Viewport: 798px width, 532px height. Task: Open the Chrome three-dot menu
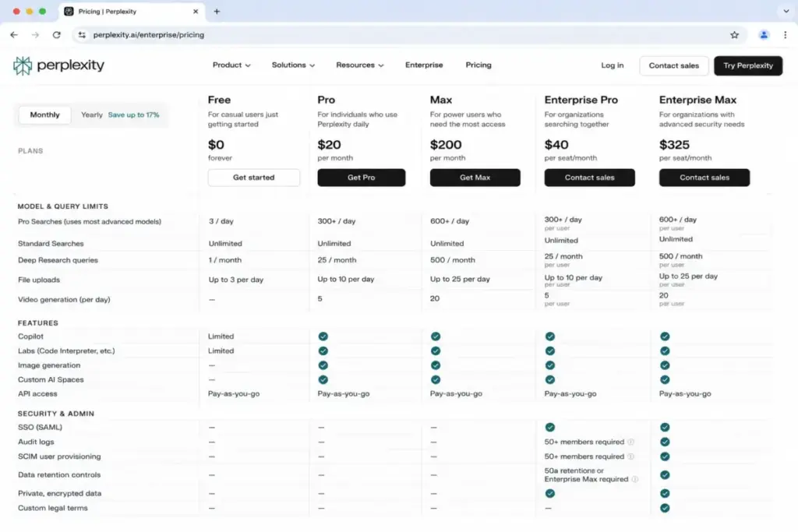pyautogui.click(x=786, y=34)
